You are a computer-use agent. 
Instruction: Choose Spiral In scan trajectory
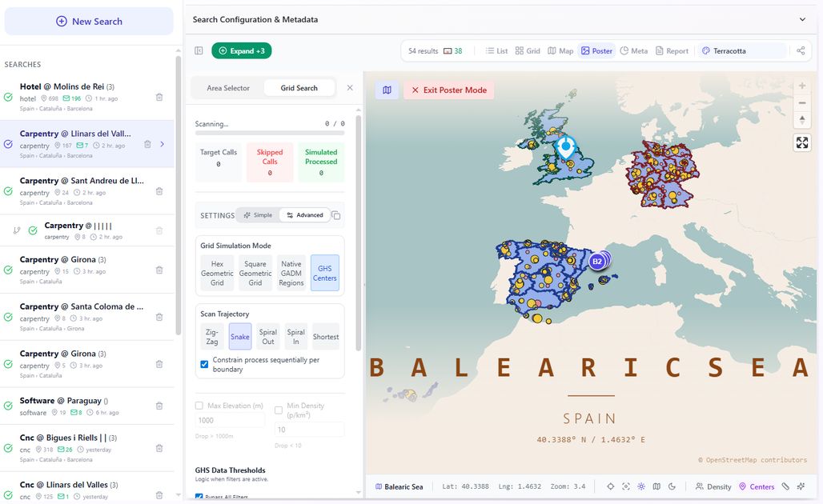tap(296, 337)
